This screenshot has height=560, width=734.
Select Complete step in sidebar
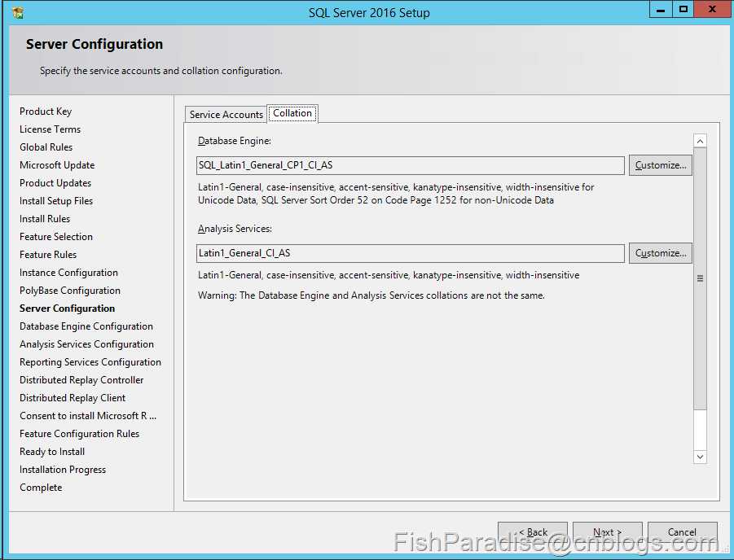pos(41,488)
